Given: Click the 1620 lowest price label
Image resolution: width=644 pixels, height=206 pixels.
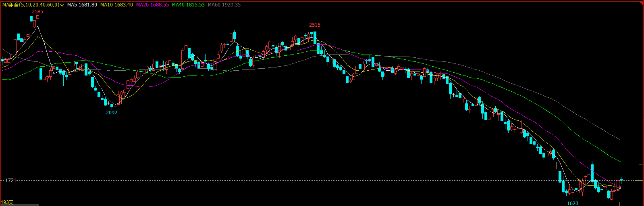Looking at the screenshot, I should pyautogui.click(x=572, y=204).
